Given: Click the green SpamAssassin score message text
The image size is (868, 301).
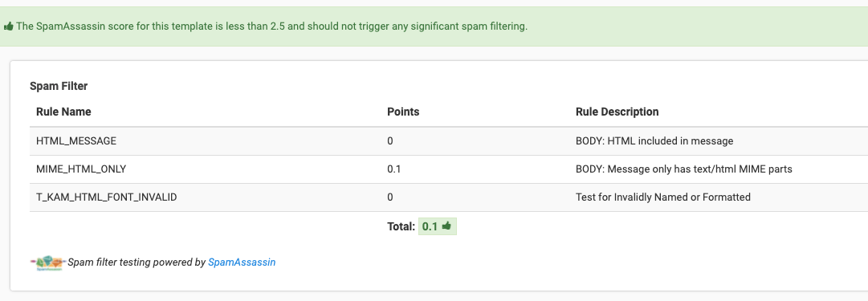Looking at the screenshot, I should coord(272,26).
